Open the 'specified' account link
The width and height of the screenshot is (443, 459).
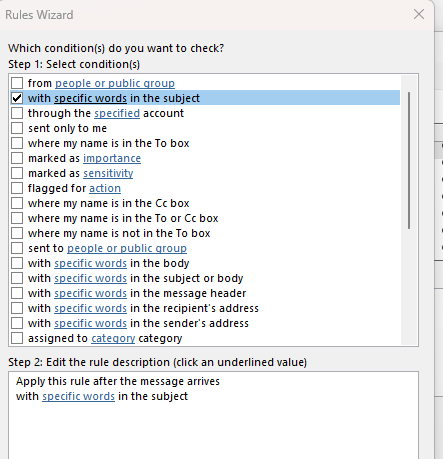(x=117, y=113)
